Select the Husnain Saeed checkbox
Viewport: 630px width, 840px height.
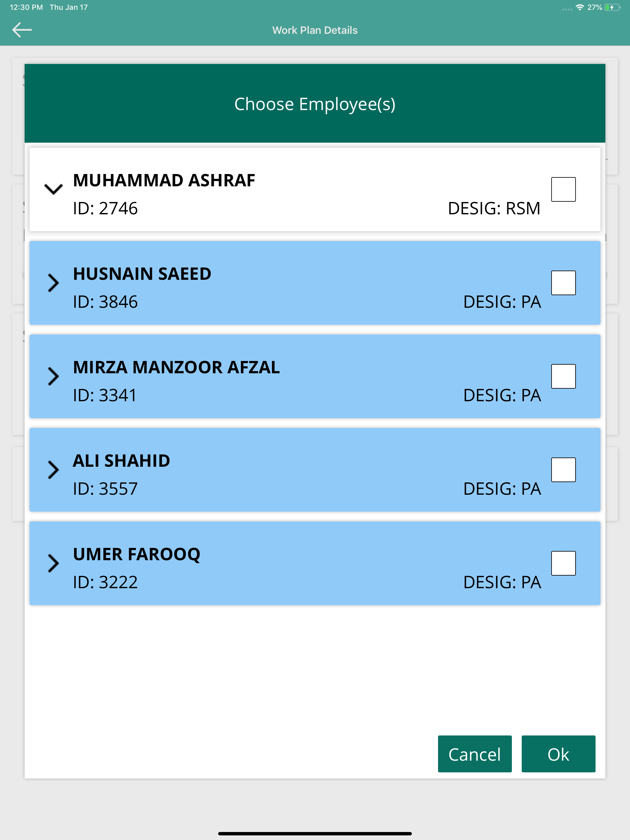coord(563,283)
